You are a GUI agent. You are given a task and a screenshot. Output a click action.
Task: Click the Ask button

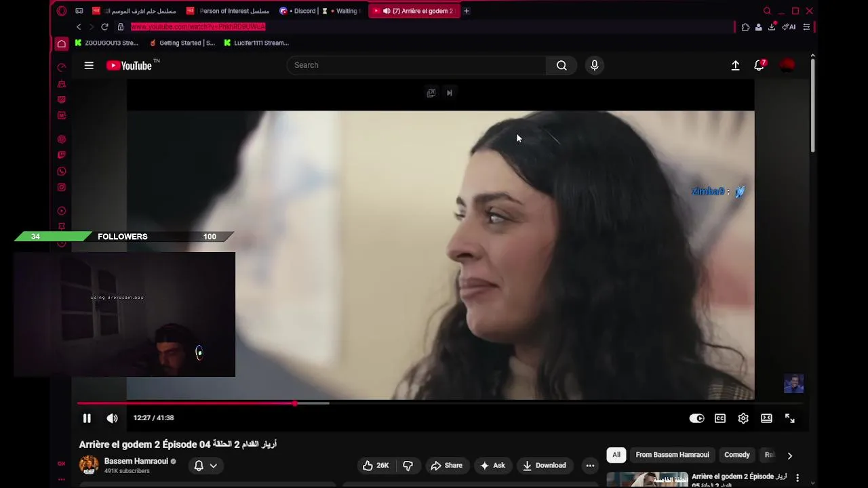click(492, 465)
